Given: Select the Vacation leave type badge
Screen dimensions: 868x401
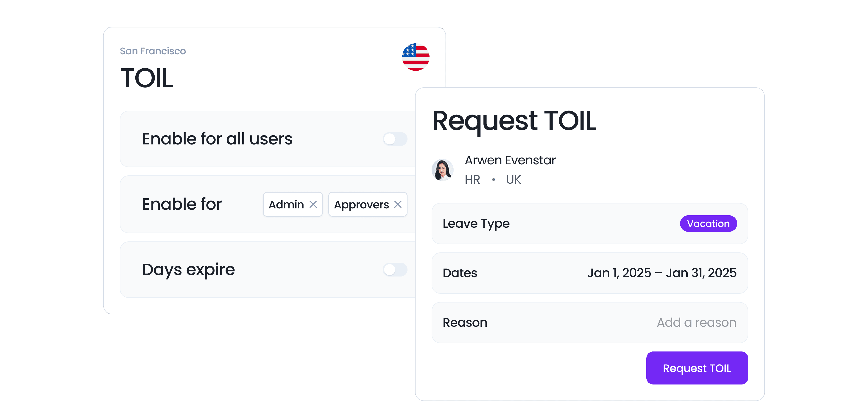Looking at the screenshot, I should [x=708, y=224].
